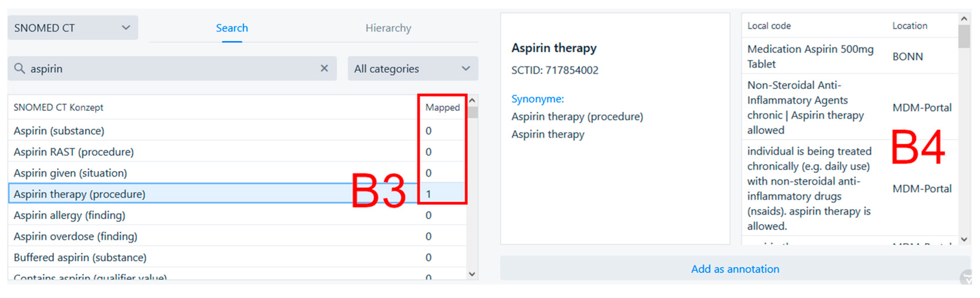Screen dimensions: 980x298
Task: Expand the All categories filter dropdown
Action: click(x=412, y=69)
